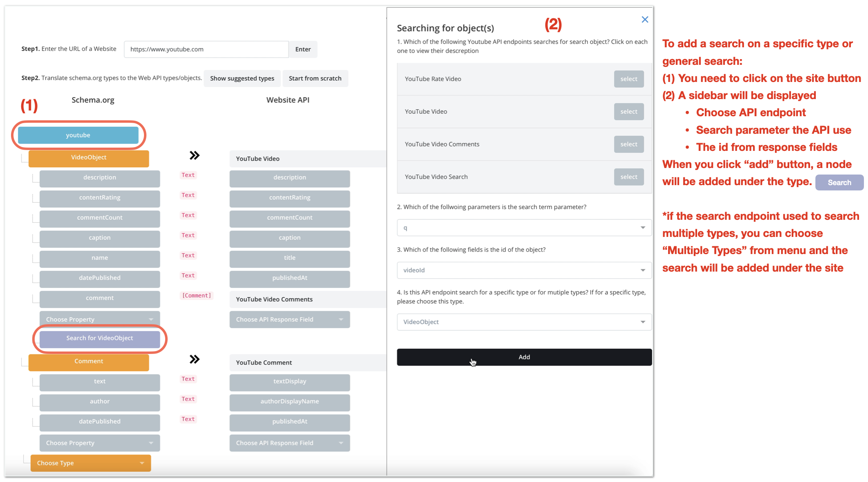Click Start from scratch button
This screenshot has height=482, width=868.
pos(315,78)
